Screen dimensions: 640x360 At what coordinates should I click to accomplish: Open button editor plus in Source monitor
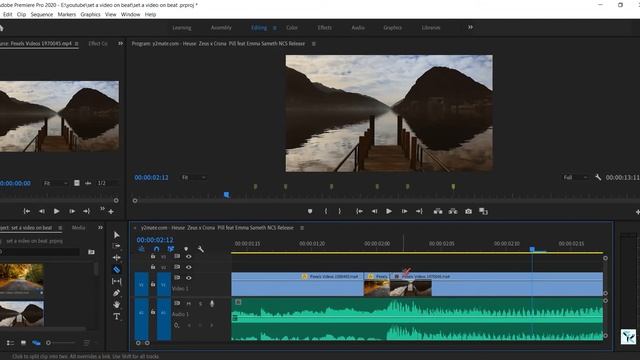click(x=111, y=211)
